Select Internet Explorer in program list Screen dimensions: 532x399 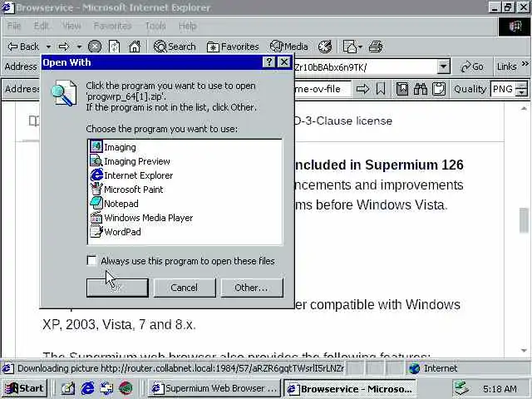(x=139, y=175)
